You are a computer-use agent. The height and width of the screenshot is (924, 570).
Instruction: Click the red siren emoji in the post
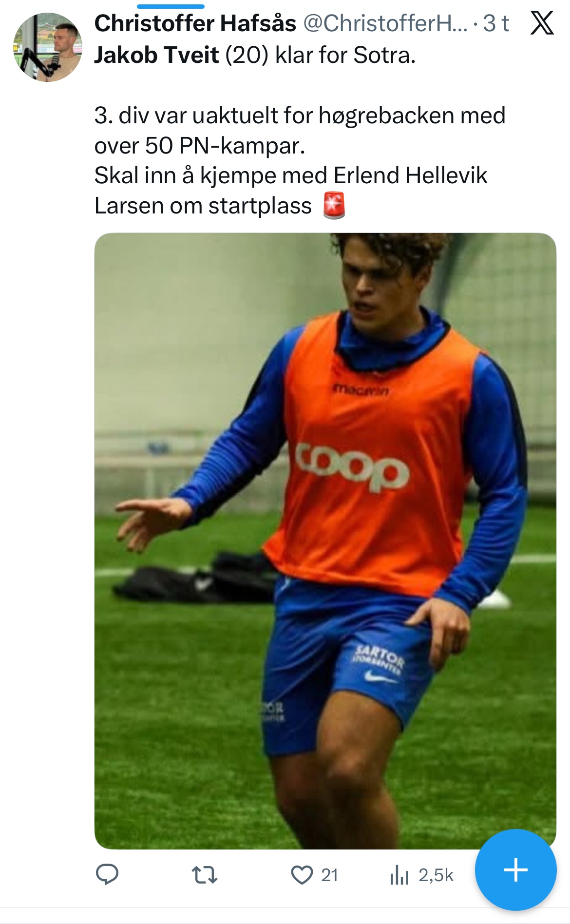334,206
